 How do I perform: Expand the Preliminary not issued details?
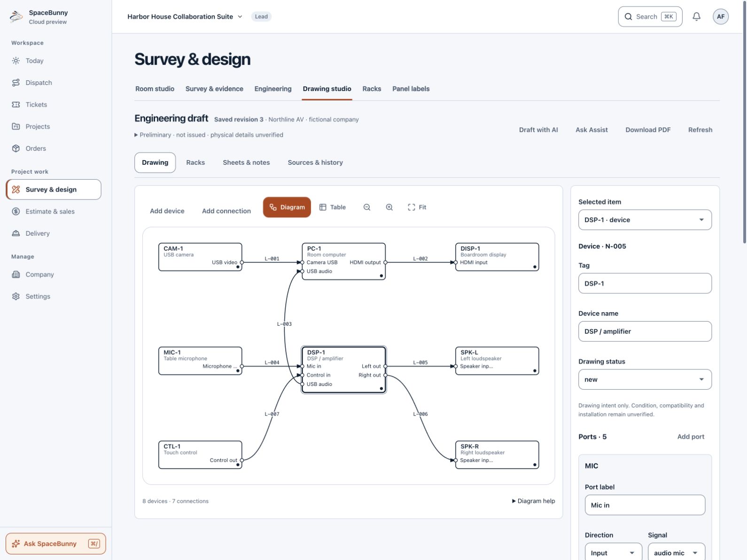click(209, 135)
